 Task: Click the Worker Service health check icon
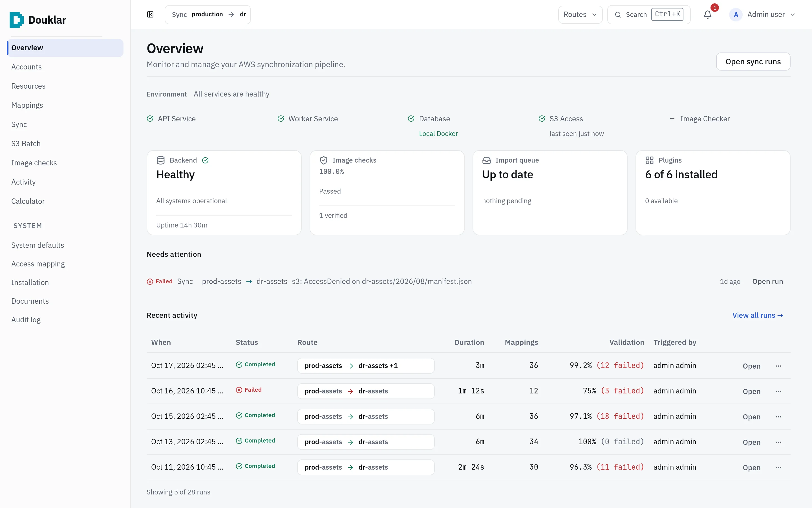tap(281, 119)
